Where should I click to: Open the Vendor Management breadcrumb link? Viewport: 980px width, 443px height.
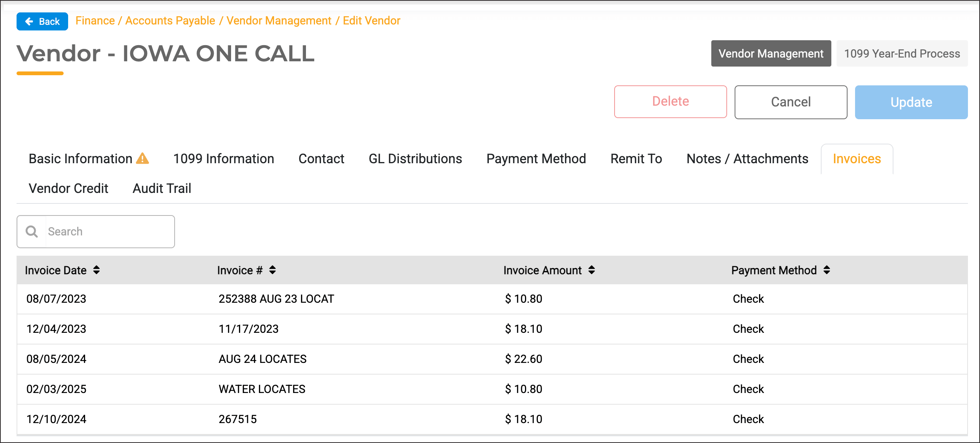[x=279, y=21]
